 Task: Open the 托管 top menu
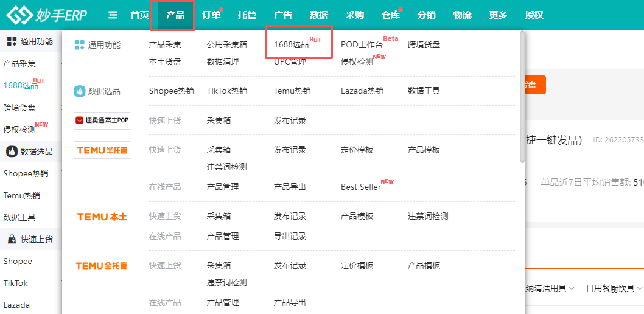tap(247, 15)
